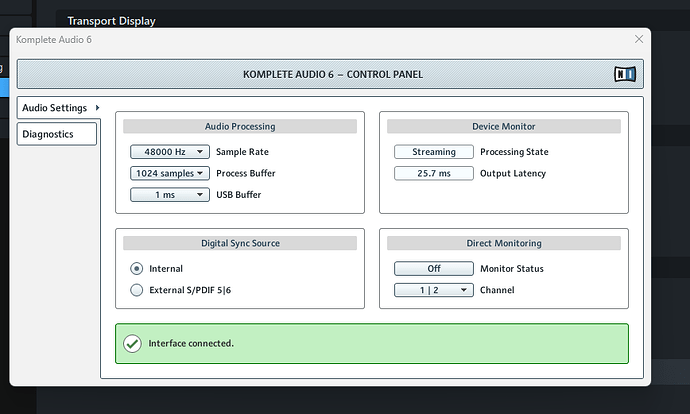Open the USB Buffer 1 ms dropdown
Screen dimensions: 690x414
[x=170, y=194]
